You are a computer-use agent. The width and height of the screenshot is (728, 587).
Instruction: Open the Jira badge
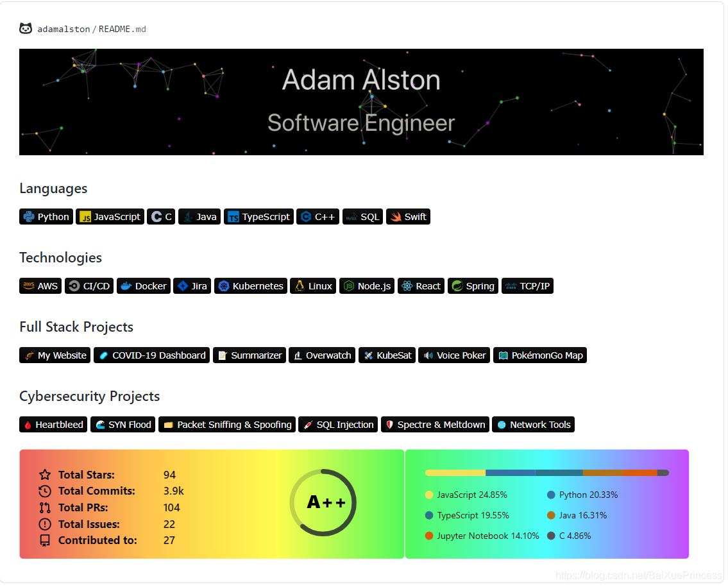pos(192,286)
